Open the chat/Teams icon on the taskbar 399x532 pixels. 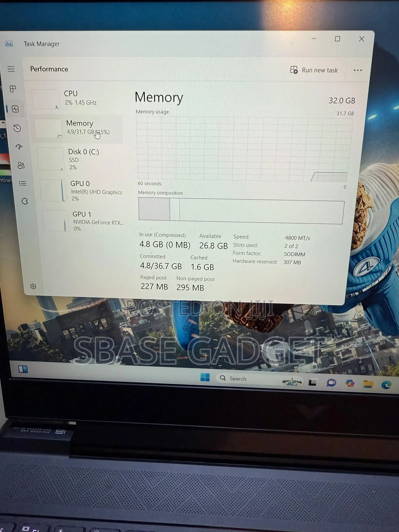331,383
